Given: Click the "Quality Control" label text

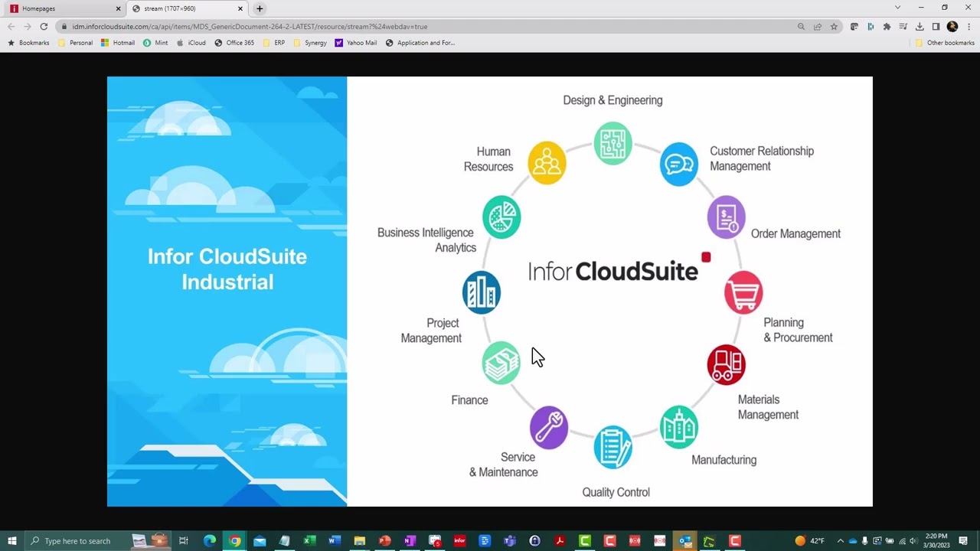Looking at the screenshot, I should pyautogui.click(x=616, y=492).
